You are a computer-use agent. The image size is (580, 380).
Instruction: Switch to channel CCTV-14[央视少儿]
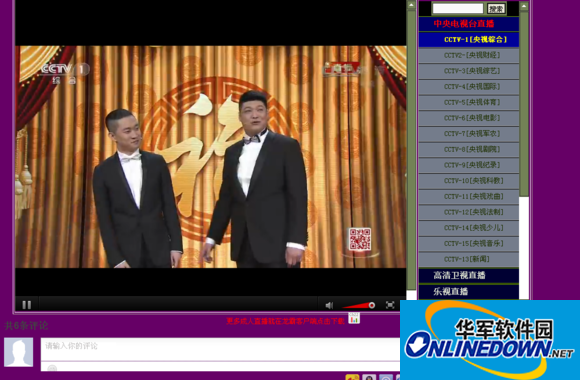pyautogui.click(x=469, y=228)
